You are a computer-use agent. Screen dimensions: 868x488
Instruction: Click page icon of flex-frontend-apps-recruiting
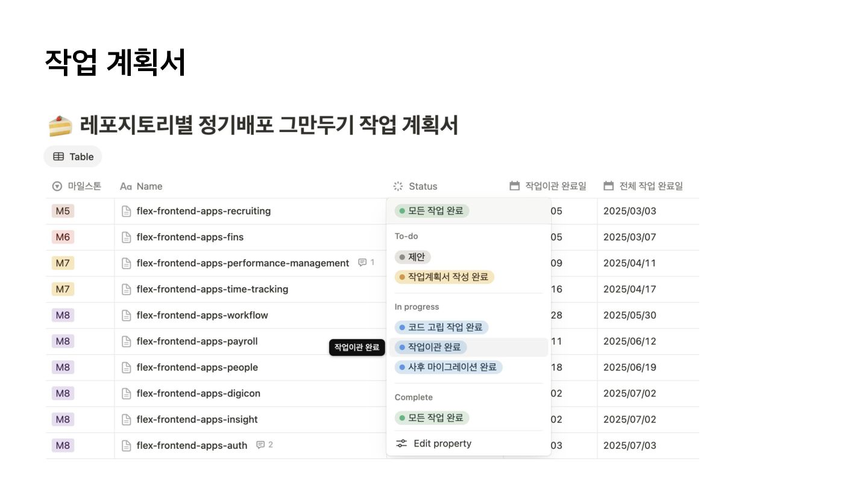pos(126,211)
